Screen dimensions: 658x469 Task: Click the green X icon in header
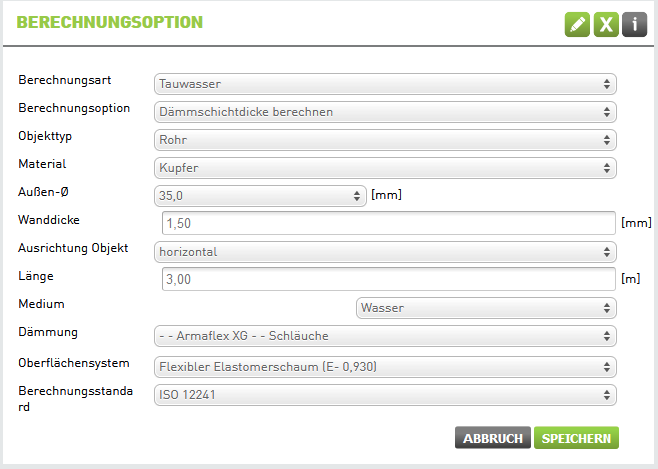606,25
